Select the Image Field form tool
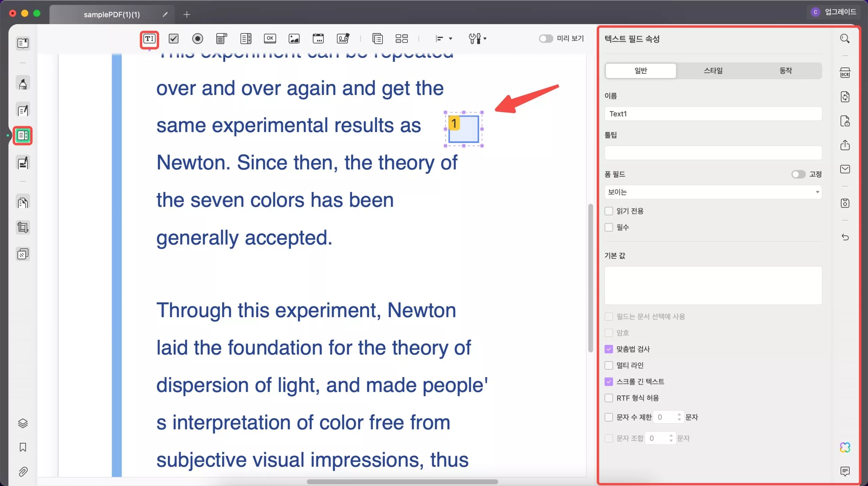Viewport: 868px width, 486px height. [294, 39]
